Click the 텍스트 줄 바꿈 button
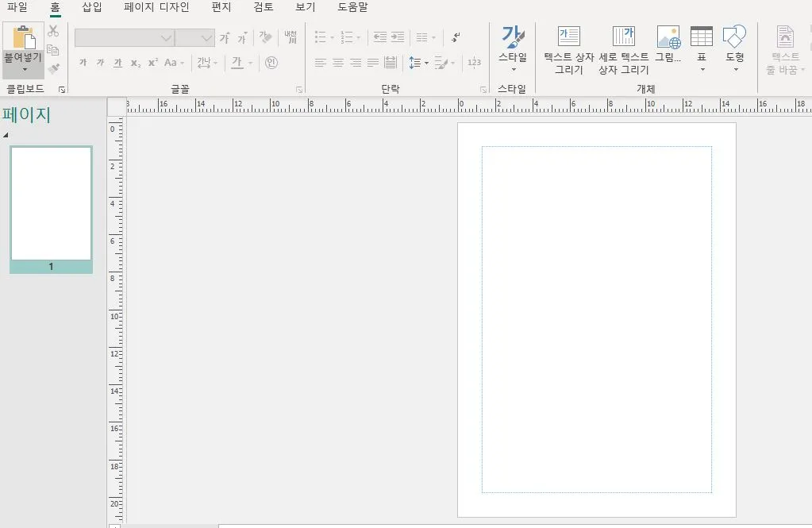Screen dimensions: 812x528 point(786,50)
